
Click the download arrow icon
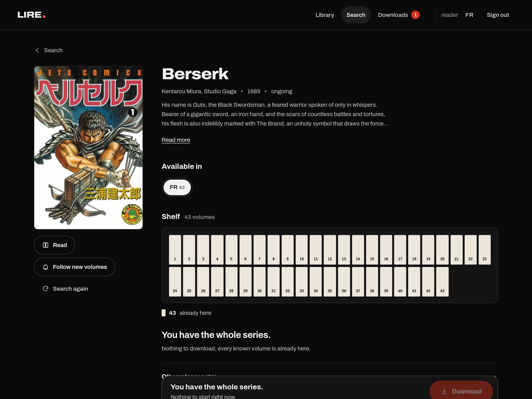445,391
